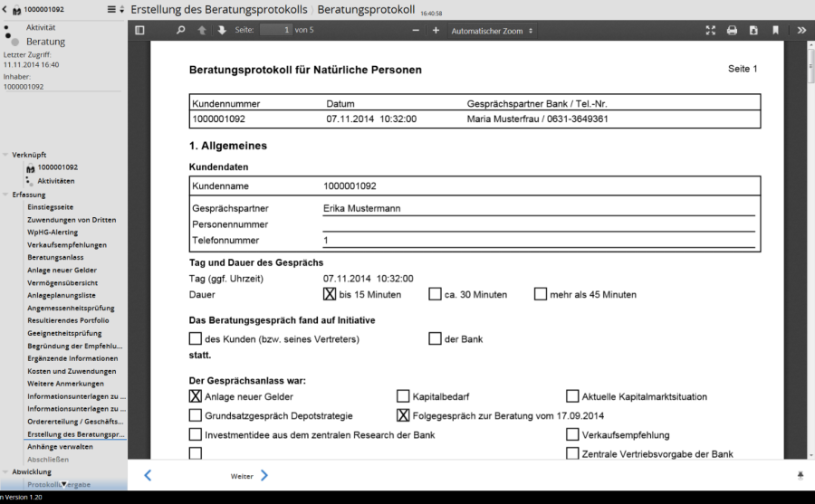Switch PDF viewer to fullscreen presentation mode
Viewport: 815px width, 504px height.
click(x=711, y=30)
